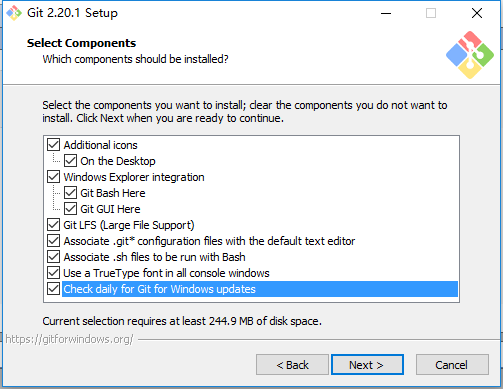Disable Git LFS Large File Support
Image resolution: width=503 pixels, height=389 pixels.
point(53,225)
